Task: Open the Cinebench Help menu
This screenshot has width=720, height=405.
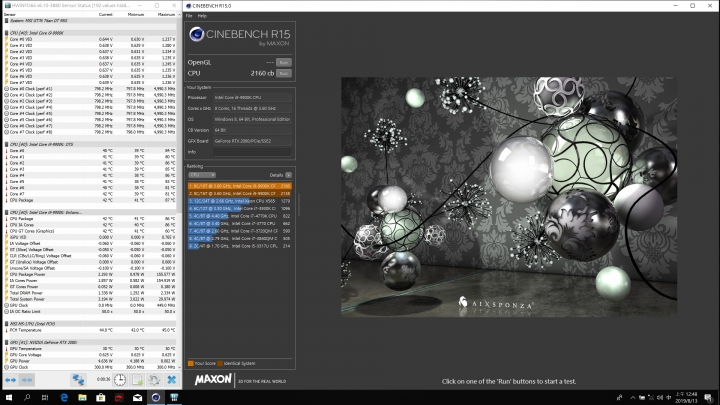Action: pos(202,16)
